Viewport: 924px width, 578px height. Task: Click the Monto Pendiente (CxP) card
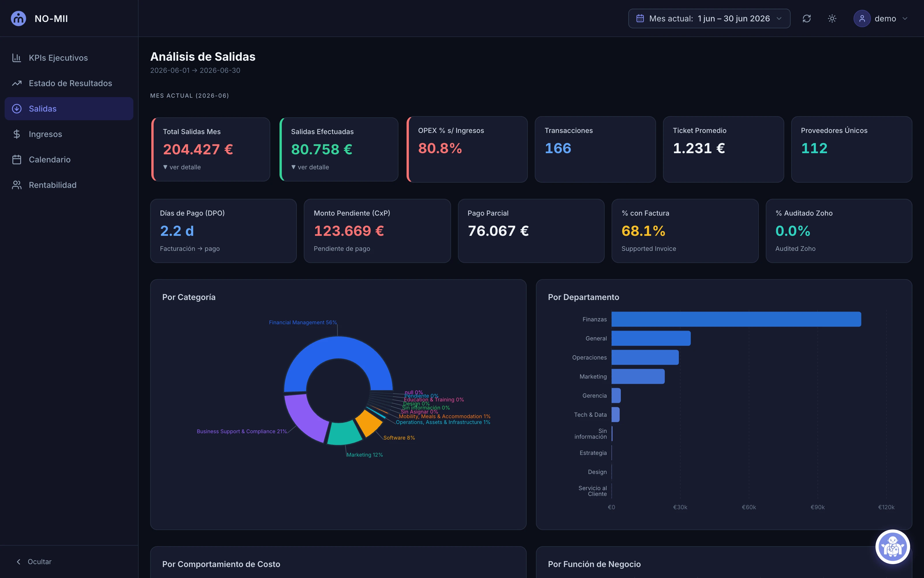click(377, 231)
